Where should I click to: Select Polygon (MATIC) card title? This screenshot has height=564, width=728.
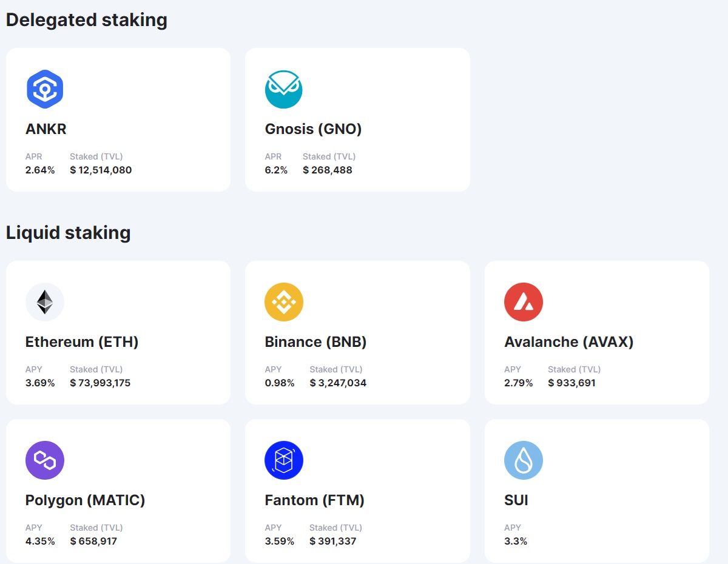[x=85, y=500]
